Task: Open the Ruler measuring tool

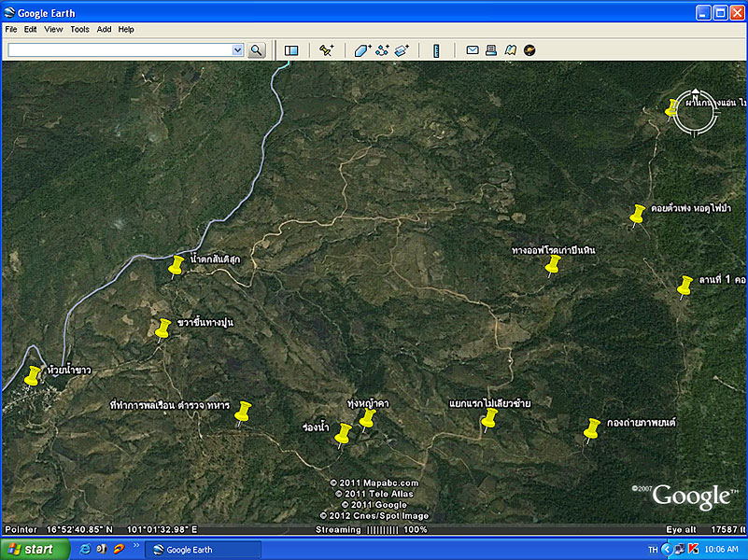Action: [436, 50]
